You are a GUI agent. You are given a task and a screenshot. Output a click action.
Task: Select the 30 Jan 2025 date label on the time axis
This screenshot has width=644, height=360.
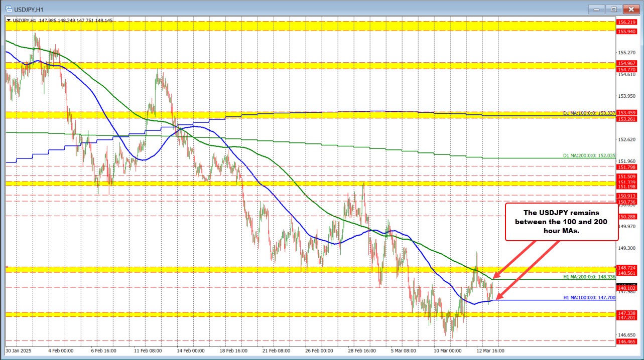click(x=19, y=351)
